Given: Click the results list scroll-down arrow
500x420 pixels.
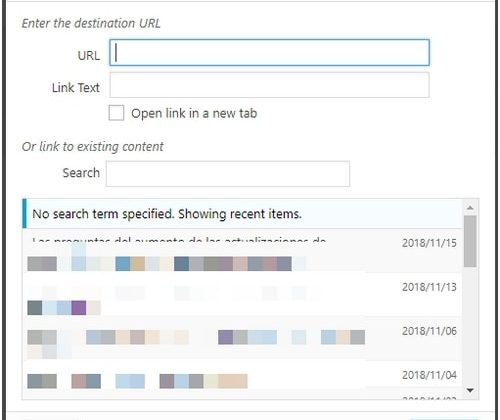Looking at the screenshot, I should [470, 390].
